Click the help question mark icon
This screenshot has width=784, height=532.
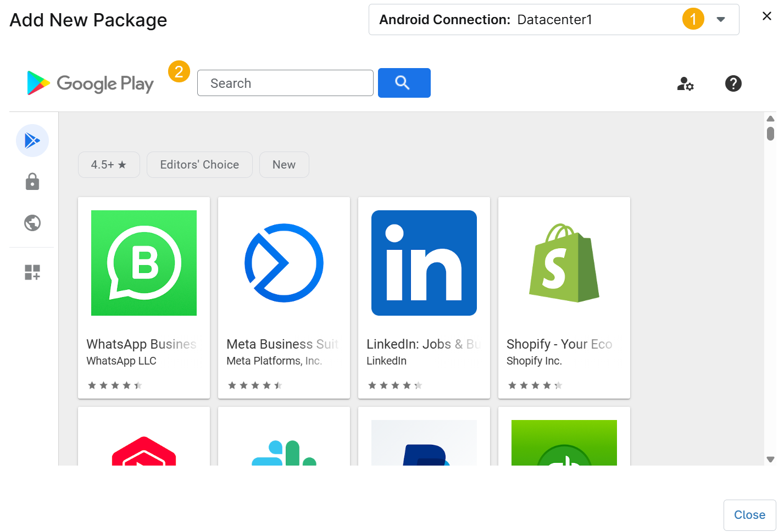click(x=733, y=83)
